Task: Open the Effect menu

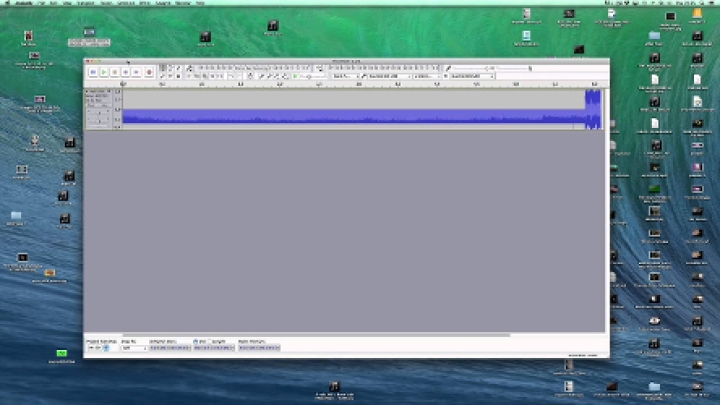Action: 145,3
